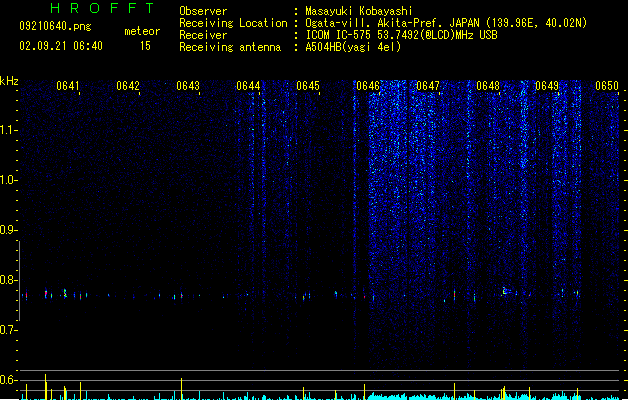Select the file name 09210640.png
Screen dimensions: 629x400
coord(55,26)
